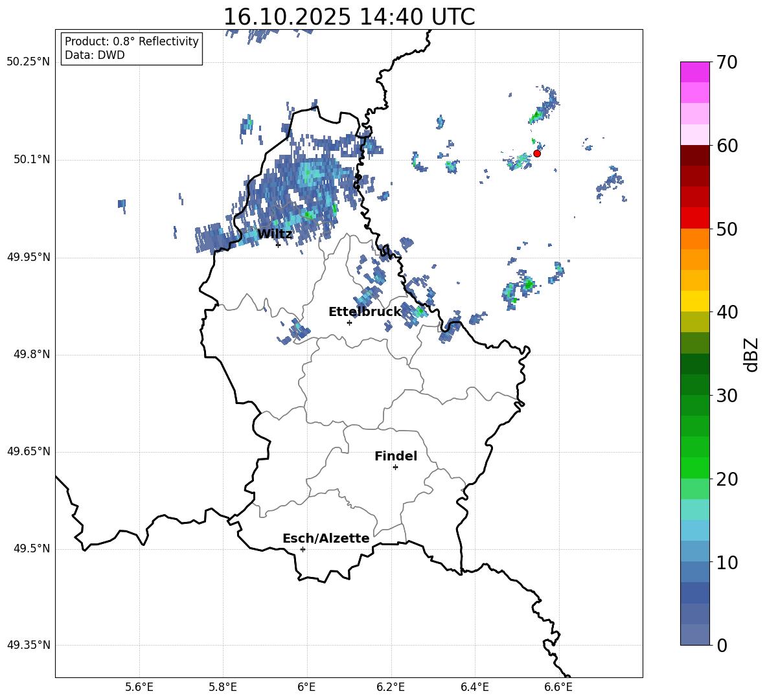Screen dimensions: 767x700
Task: Click the 6.2°E longitude label
Action: click(x=391, y=687)
